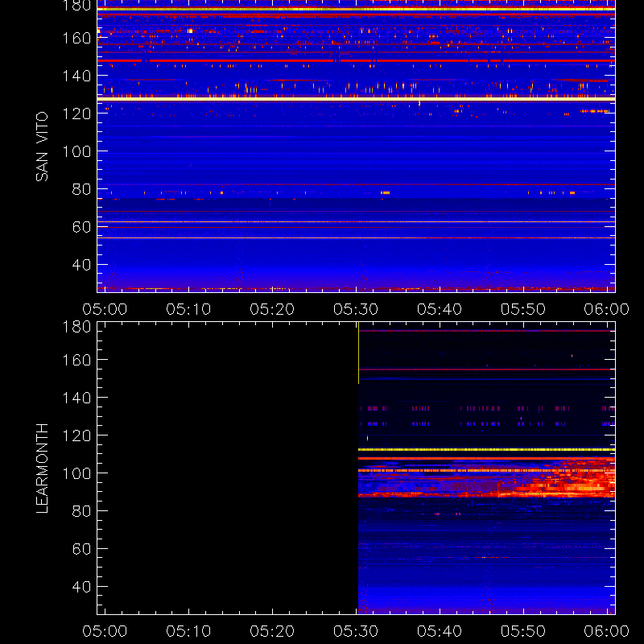Image resolution: width=644 pixels, height=644 pixels.
Task: Pick the 06:00 time label under Learmonth plot
Action: pos(607,631)
